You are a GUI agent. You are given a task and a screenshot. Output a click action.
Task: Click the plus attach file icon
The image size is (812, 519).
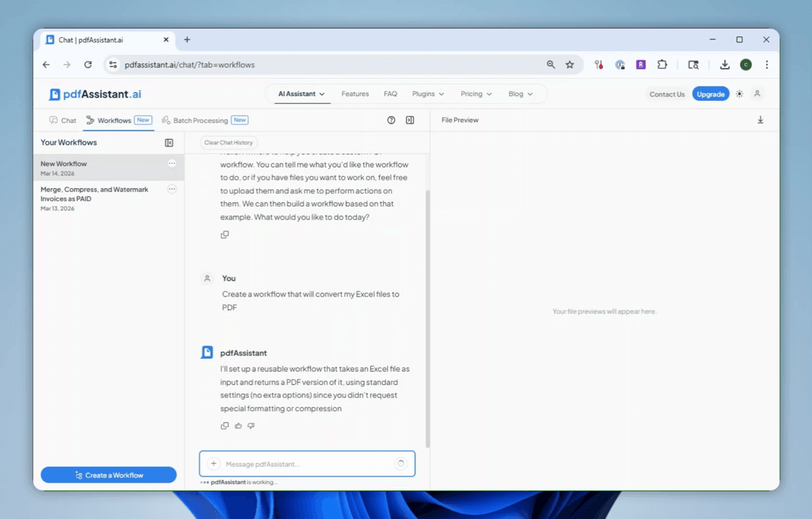pos(214,464)
